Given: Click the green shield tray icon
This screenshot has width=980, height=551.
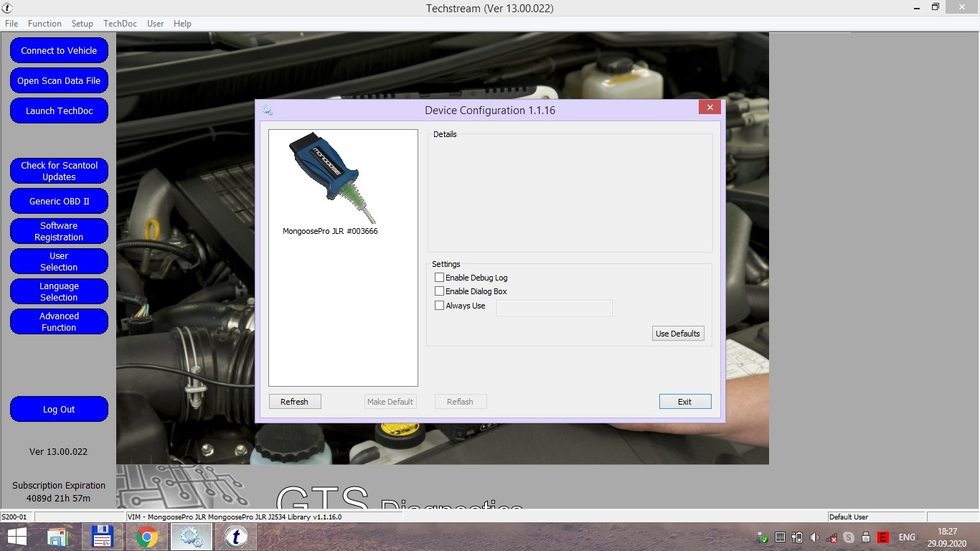Looking at the screenshot, I should click(763, 537).
